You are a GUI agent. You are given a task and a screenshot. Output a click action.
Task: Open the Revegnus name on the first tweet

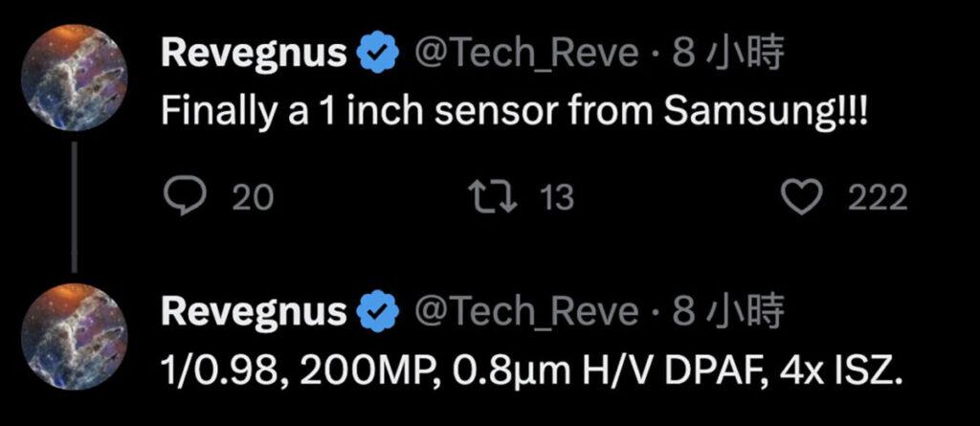coord(253,56)
